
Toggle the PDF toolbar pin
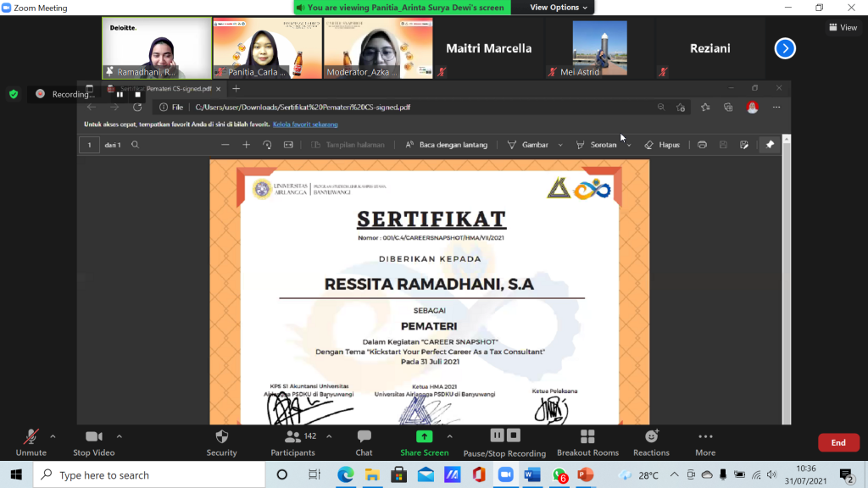point(770,145)
